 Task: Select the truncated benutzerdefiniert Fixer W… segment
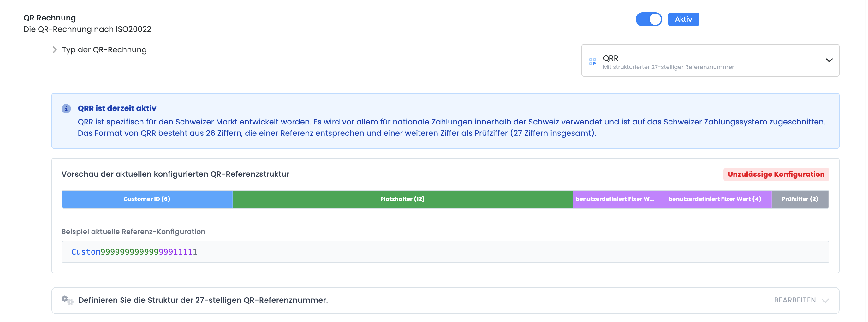(x=615, y=199)
